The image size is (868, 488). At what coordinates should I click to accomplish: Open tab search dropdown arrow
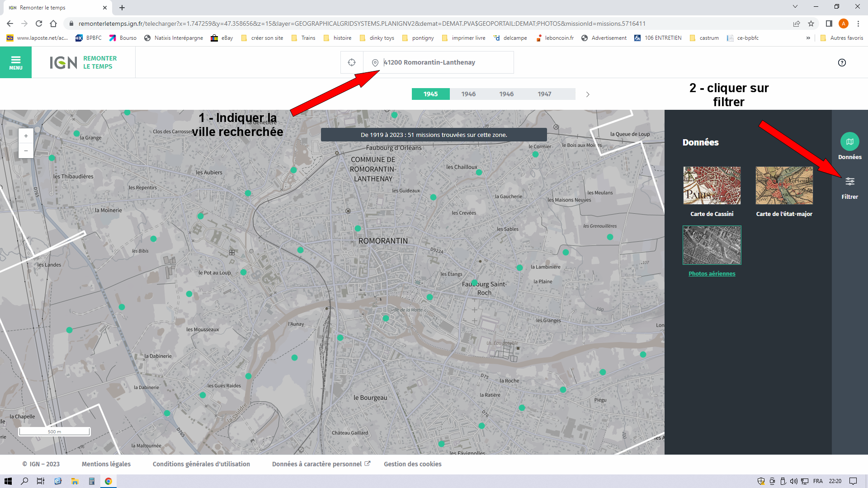coord(795,6)
